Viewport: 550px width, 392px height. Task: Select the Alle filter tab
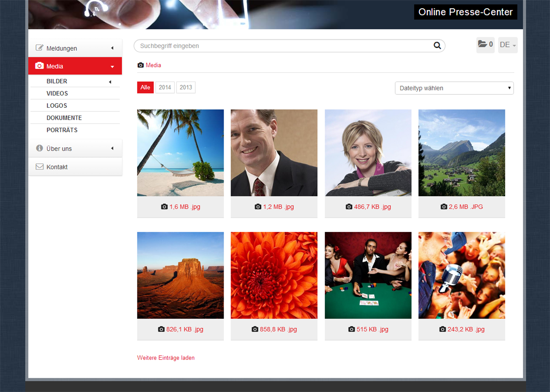coord(145,88)
